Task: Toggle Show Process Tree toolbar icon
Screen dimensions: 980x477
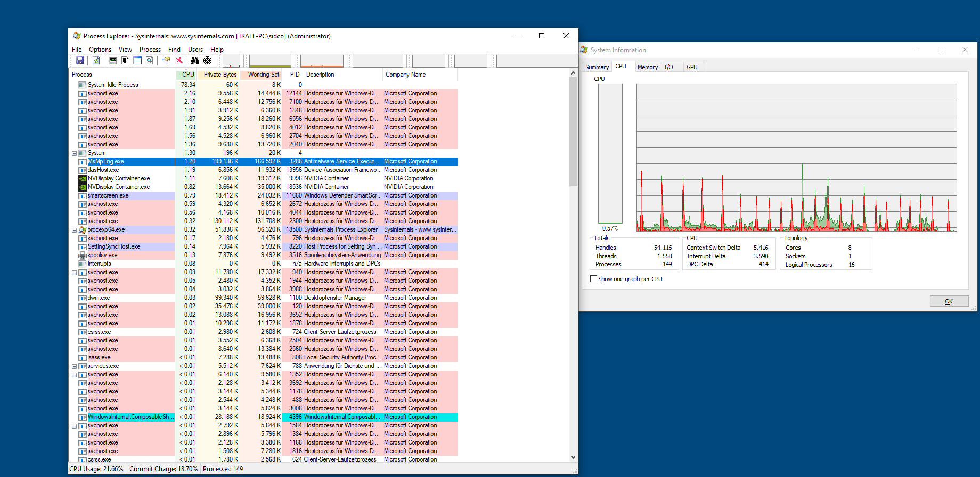Action: pos(125,61)
